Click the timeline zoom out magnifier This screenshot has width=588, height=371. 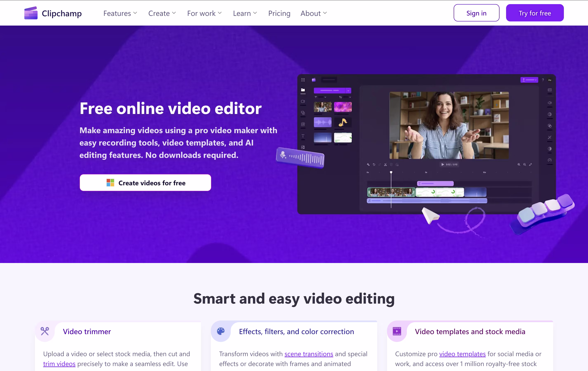524,164
